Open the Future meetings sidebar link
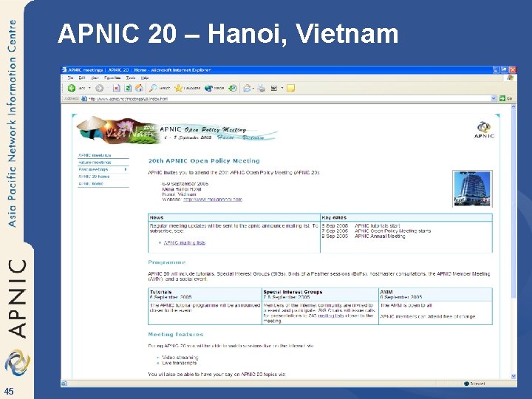Screen dimensions: 532x399 (95, 162)
